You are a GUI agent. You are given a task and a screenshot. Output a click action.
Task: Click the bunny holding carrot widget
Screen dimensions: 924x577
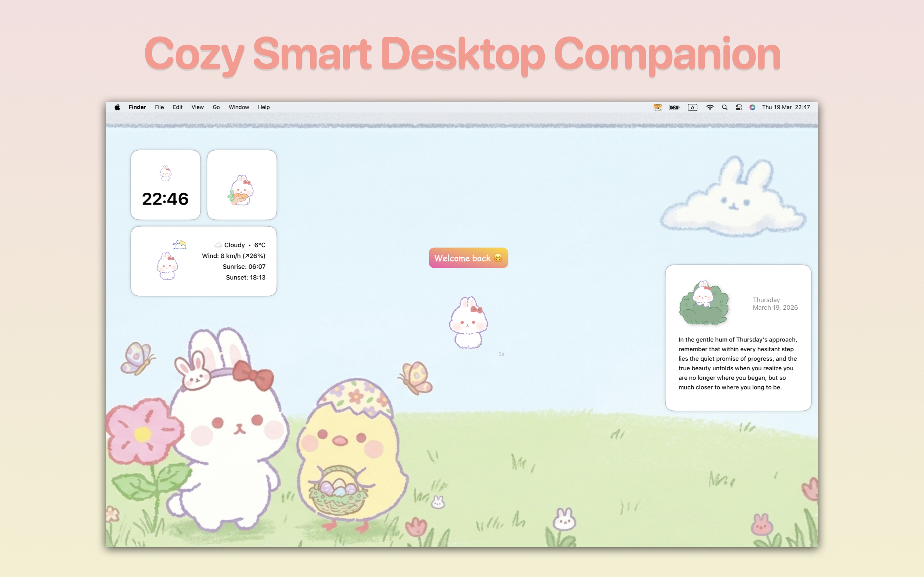click(242, 185)
